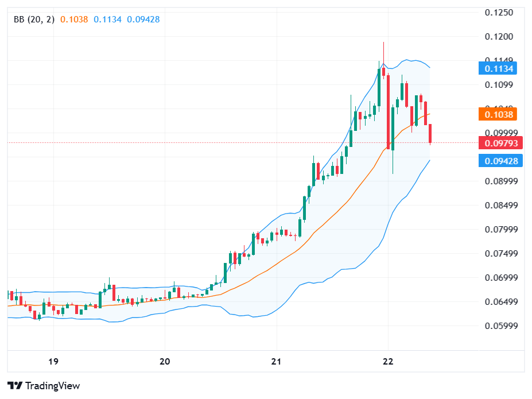Viewport: 532px width, 399px height.
Task: Click date label 19 on the time axis
Action: 53,361
